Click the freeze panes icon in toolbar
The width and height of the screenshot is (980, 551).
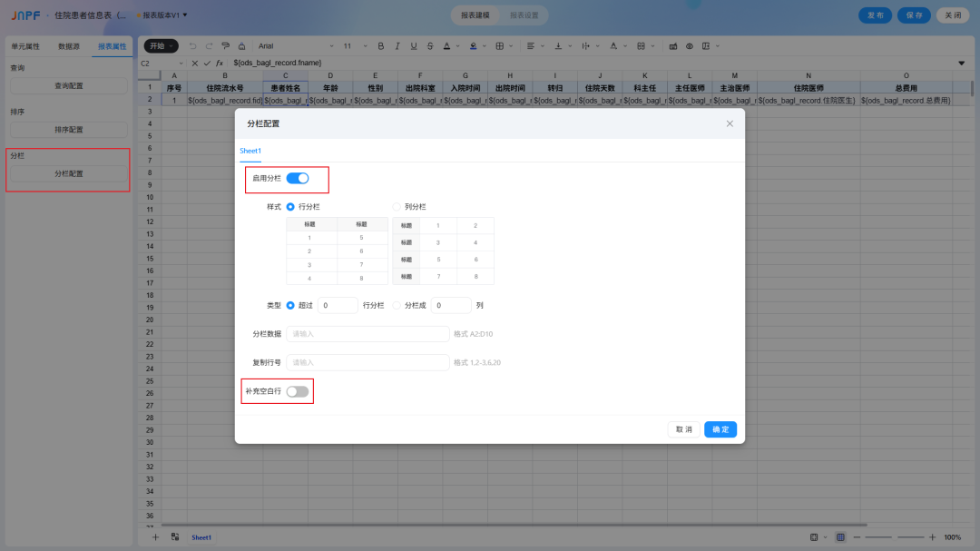706,46
